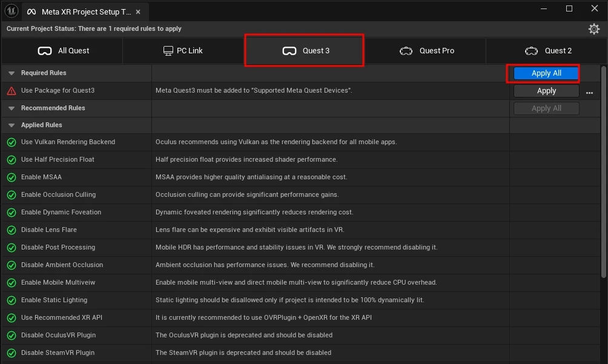The height and width of the screenshot is (364, 608).
Task: Click Apply All for Required Rules
Action: [546, 73]
